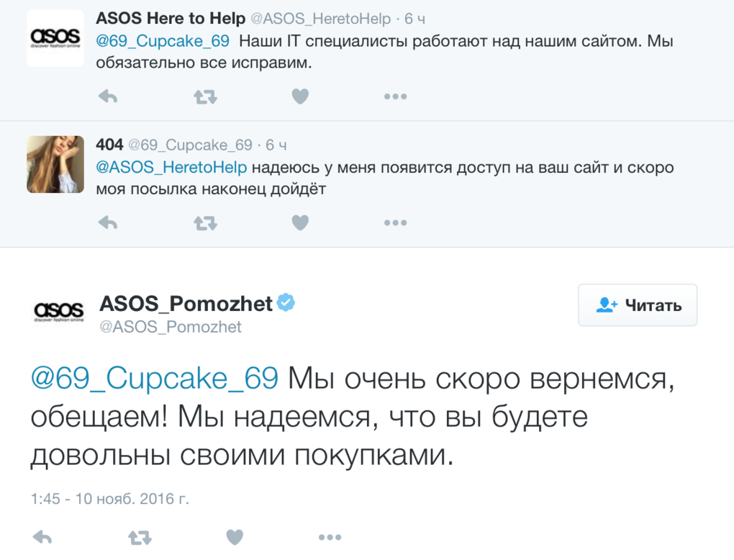The image size is (734, 560).
Task: Reply to the ASOS_Pomozhet main tweet
Action: point(42,537)
